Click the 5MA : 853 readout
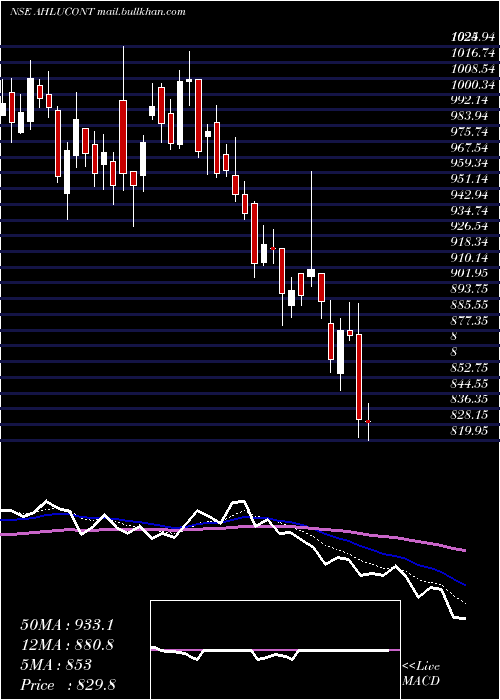 56,665
